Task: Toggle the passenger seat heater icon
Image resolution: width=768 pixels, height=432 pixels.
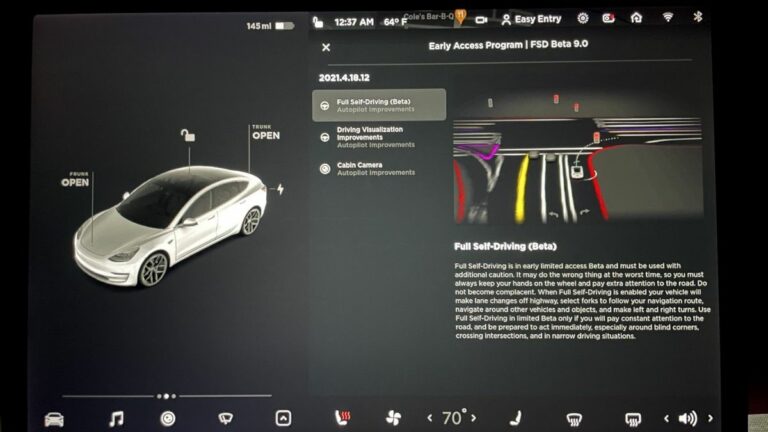Action: (515, 418)
